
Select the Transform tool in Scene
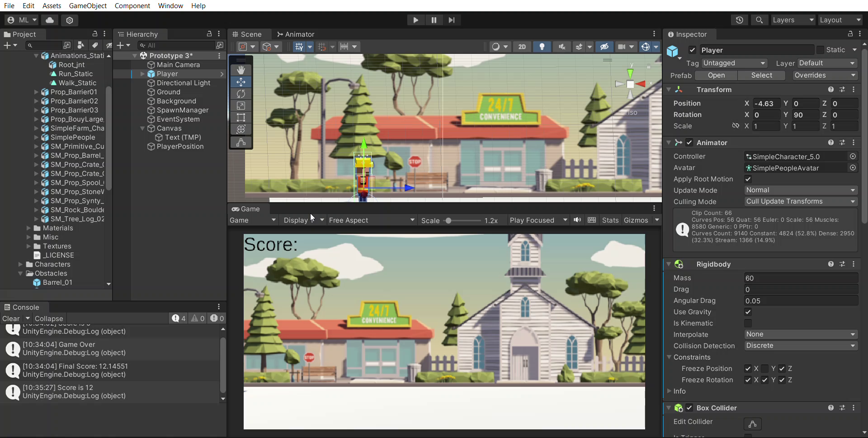pos(241,129)
